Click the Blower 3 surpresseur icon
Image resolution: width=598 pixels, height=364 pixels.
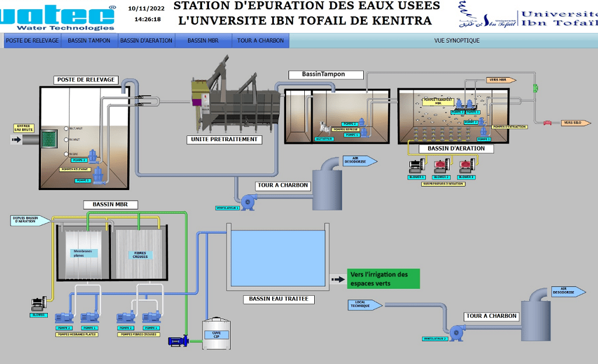467,166
